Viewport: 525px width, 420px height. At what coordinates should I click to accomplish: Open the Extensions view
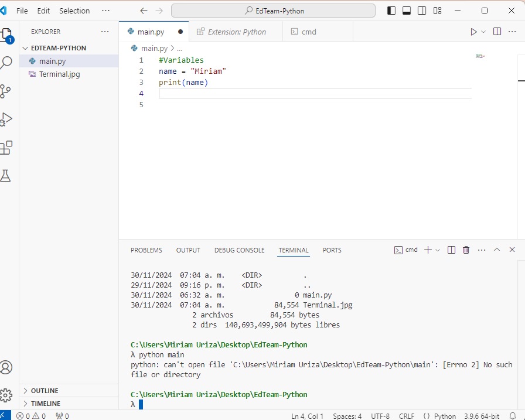(x=6, y=148)
